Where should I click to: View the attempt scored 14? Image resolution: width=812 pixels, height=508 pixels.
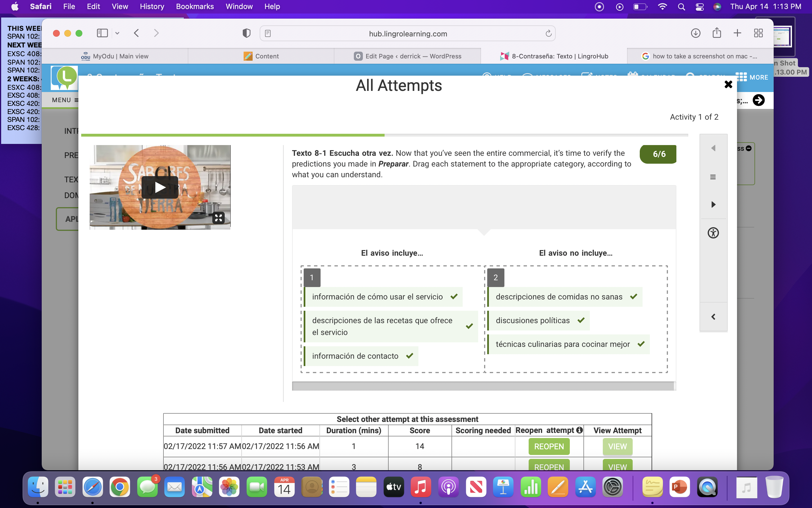[617, 446]
